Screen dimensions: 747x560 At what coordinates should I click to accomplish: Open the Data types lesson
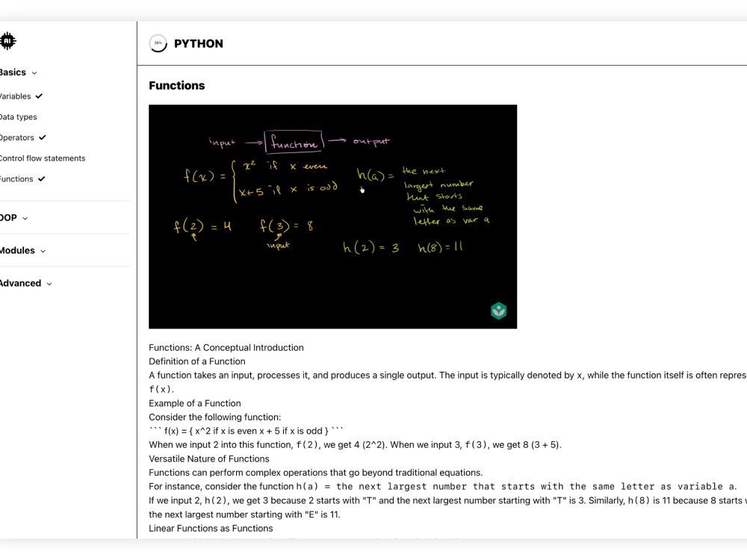point(18,116)
